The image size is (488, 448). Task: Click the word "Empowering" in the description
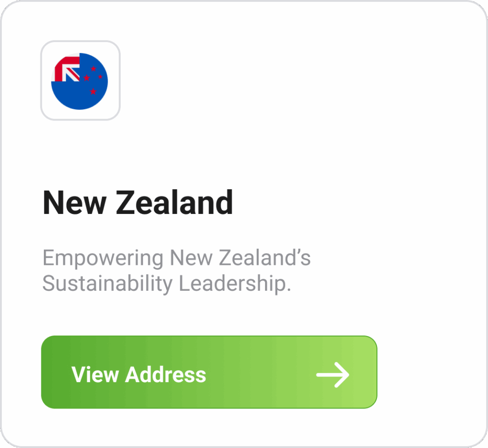tap(103, 258)
